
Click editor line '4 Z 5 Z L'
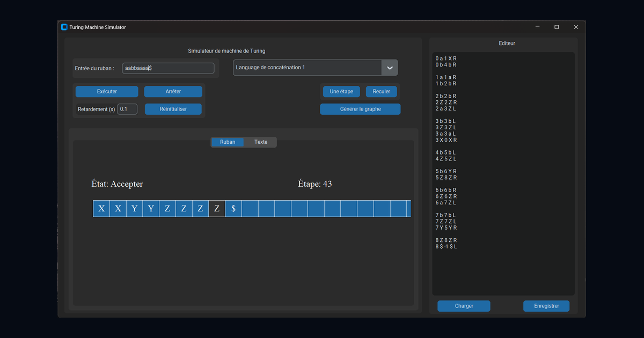coord(446,159)
